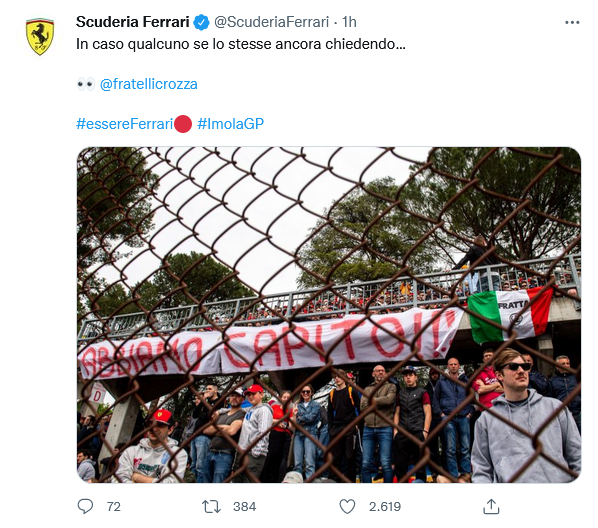The height and width of the screenshot is (528, 598).
Task: Open the three-dot more options menu
Action: pos(572,23)
